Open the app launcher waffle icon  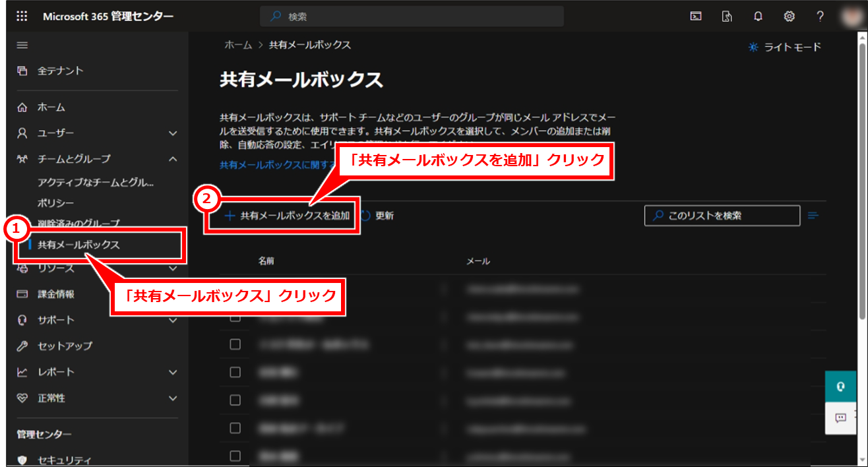[22, 16]
